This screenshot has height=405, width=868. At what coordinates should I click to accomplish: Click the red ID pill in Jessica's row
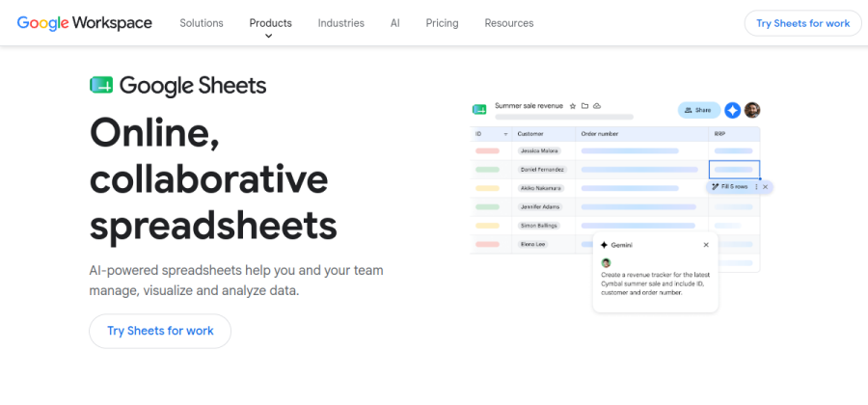tap(487, 150)
